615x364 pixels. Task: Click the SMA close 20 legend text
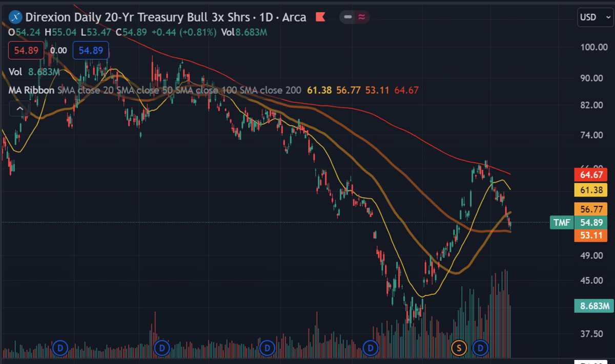(x=85, y=91)
